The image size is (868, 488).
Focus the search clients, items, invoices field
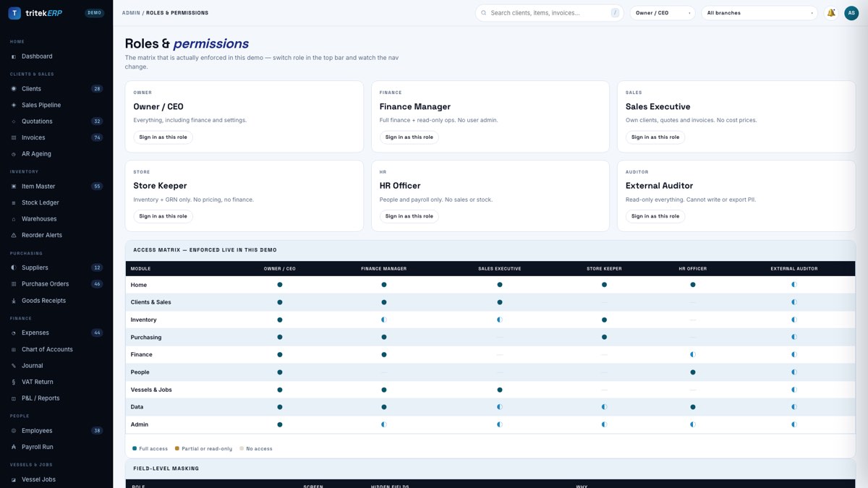(550, 13)
